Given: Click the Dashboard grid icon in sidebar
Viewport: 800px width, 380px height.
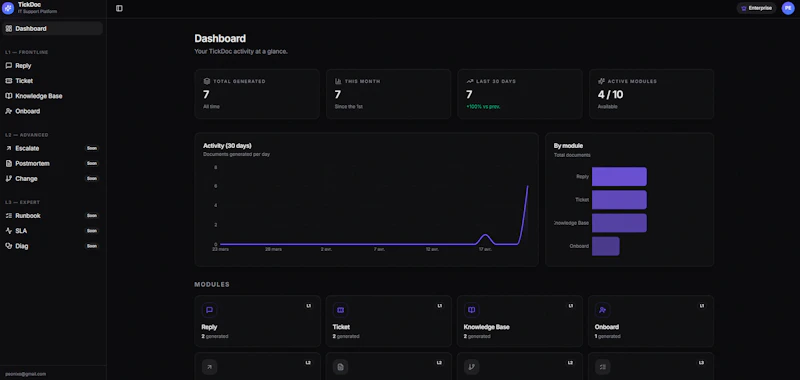Looking at the screenshot, I should click(x=9, y=29).
